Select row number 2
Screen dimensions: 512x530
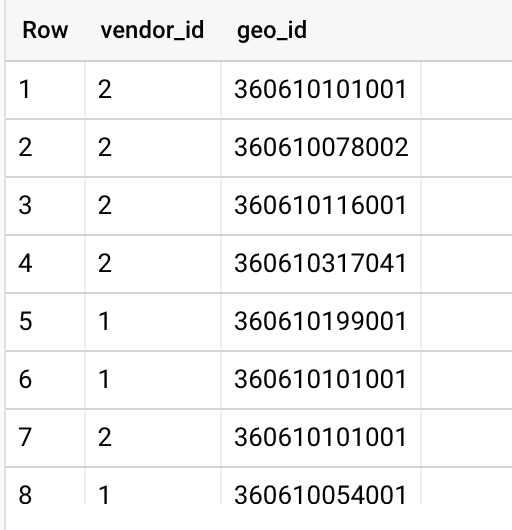pyautogui.click(x=25, y=147)
